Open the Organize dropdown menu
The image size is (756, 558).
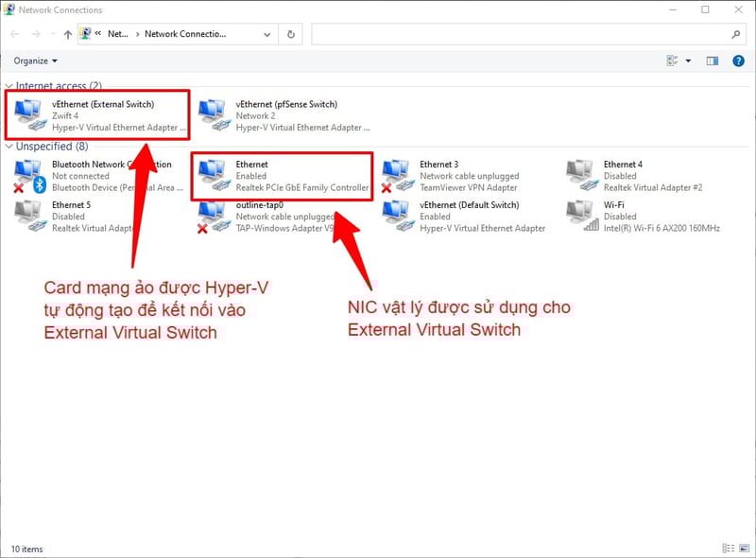tap(36, 61)
